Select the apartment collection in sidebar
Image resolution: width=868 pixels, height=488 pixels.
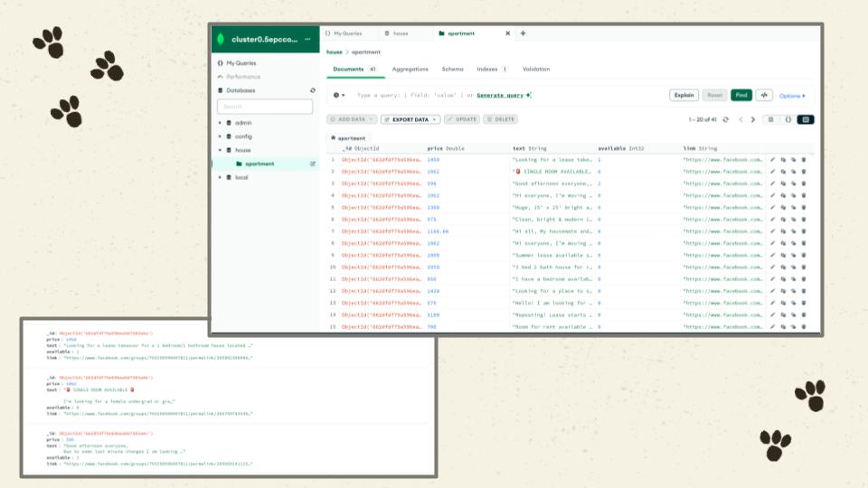click(x=265, y=164)
